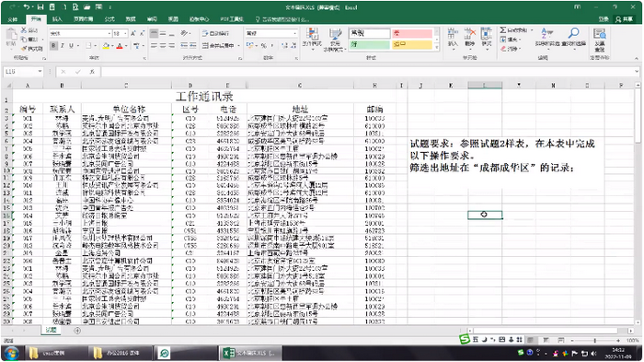Click the Delete cells icon with the red X
This screenshot has height=362, width=644.
pyautogui.click(x=469, y=34)
